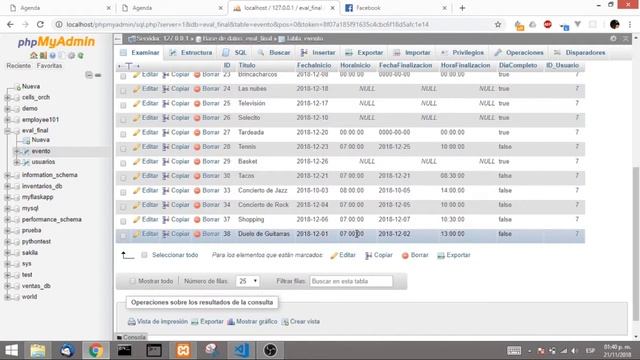Screen dimensions: 640x360
Task: Open the Exportar tab
Action: pos(364,53)
